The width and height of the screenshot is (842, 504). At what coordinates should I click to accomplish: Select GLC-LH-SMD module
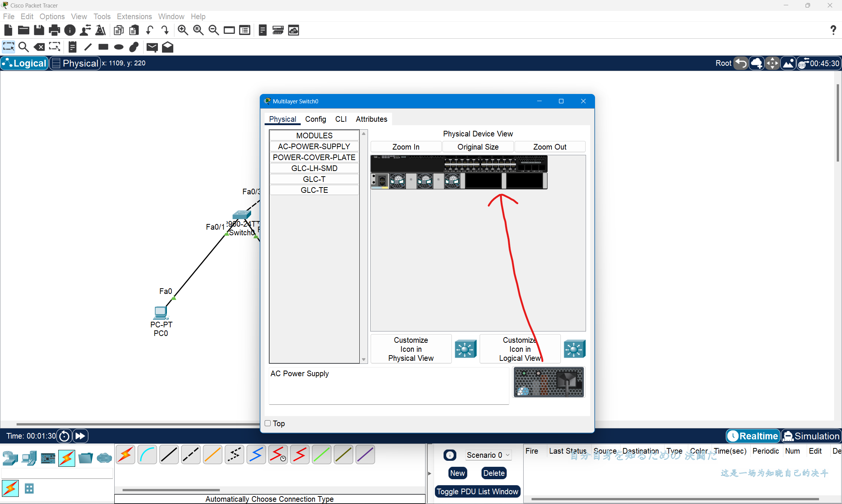314,168
